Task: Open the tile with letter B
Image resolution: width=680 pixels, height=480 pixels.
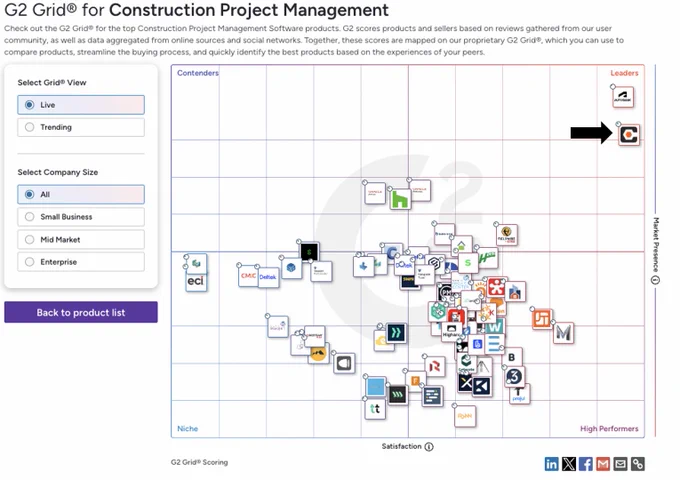Action: pos(512,357)
